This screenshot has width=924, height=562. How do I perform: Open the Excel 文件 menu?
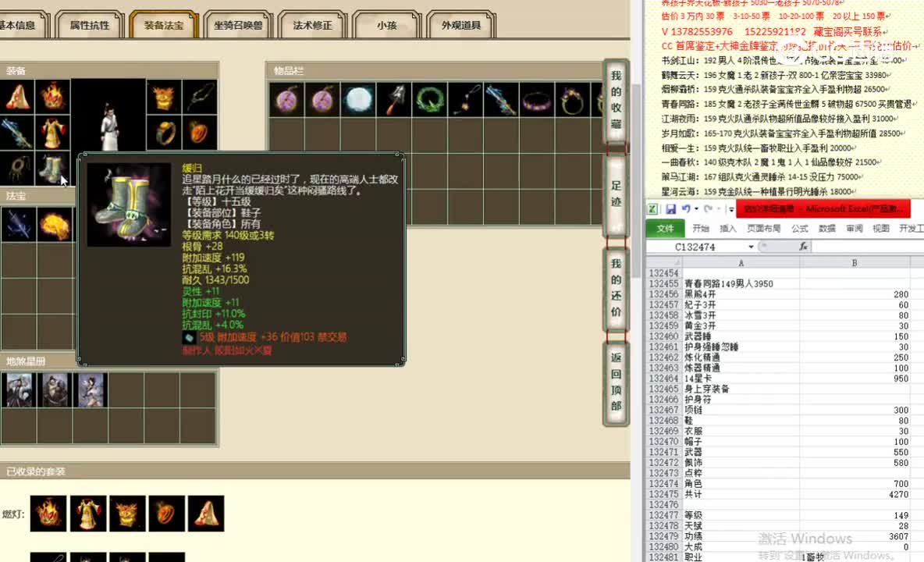point(666,229)
